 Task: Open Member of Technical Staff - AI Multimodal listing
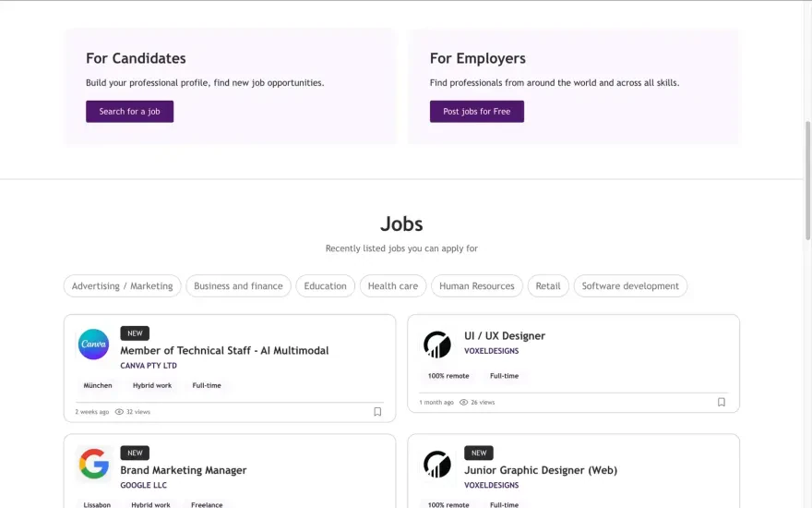click(224, 350)
